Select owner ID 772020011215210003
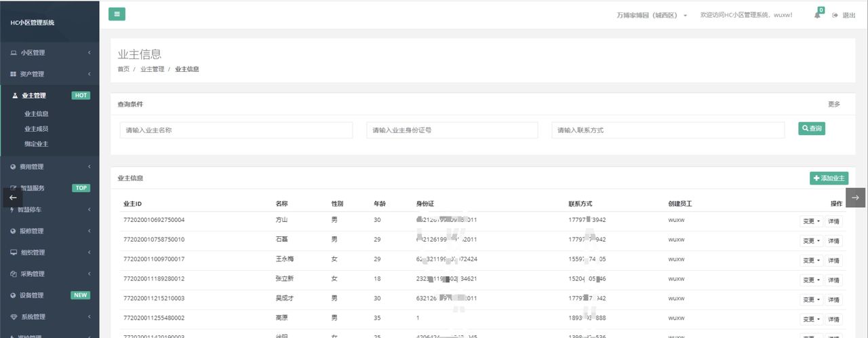This screenshot has width=868, height=338. click(x=154, y=299)
